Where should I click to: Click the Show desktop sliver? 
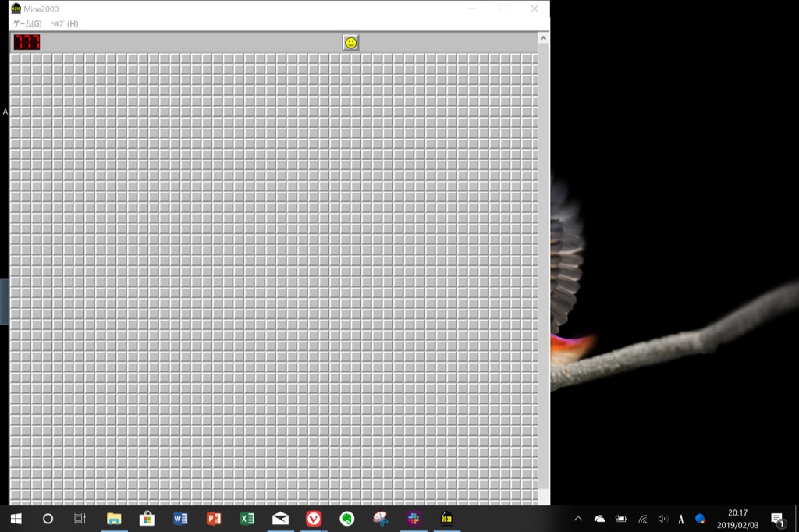797,519
